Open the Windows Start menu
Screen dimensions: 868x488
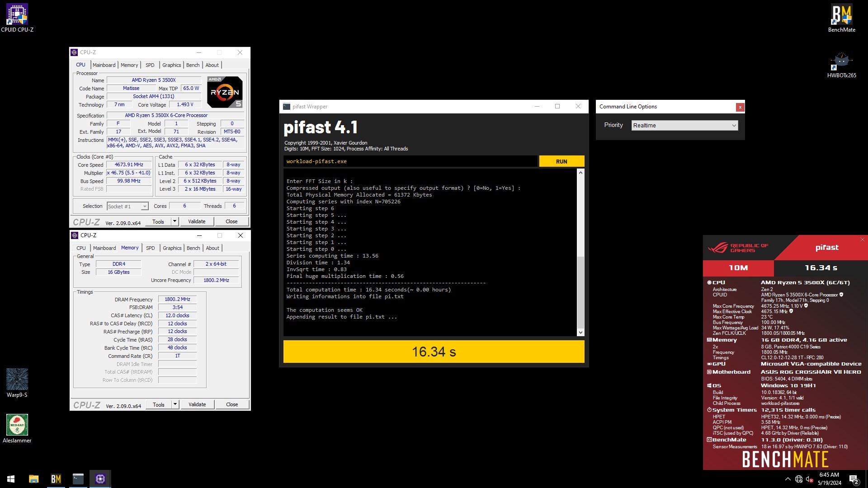click(x=11, y=479)
